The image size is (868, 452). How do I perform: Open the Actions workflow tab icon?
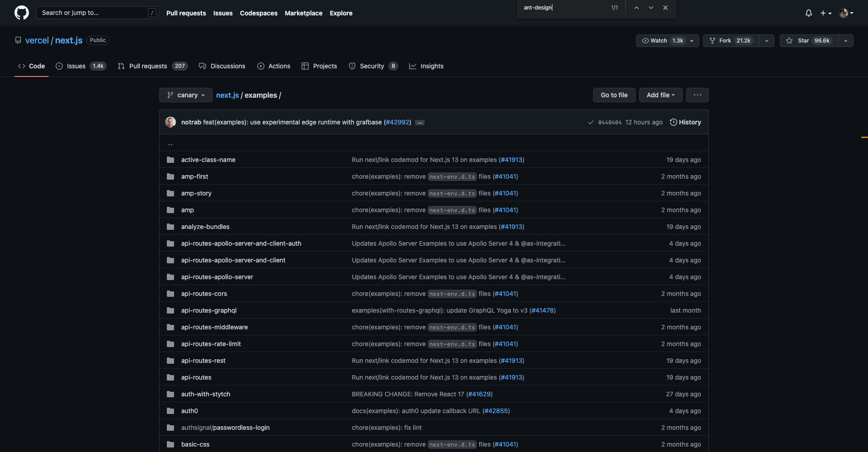click(x=261, y=66)
